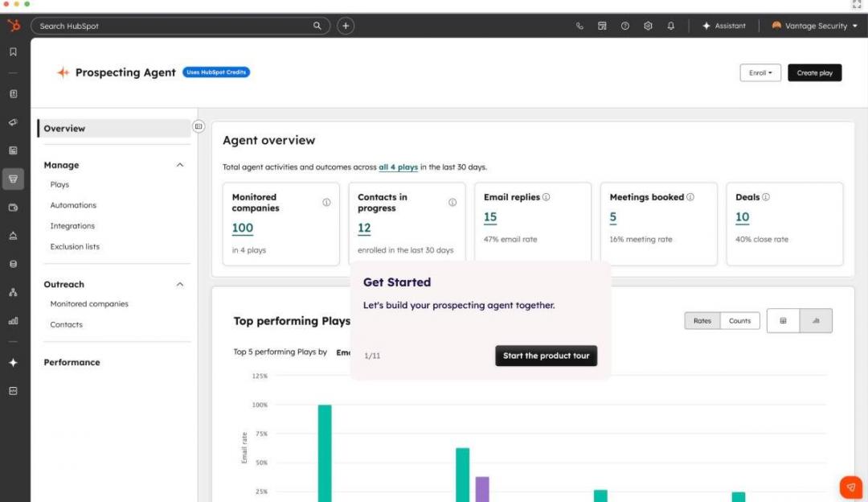Open Monitored companies under Outreach
Image resolution: width=868 pixels, height=502 pixels.
pyautogui.click(x=89, y=303)
